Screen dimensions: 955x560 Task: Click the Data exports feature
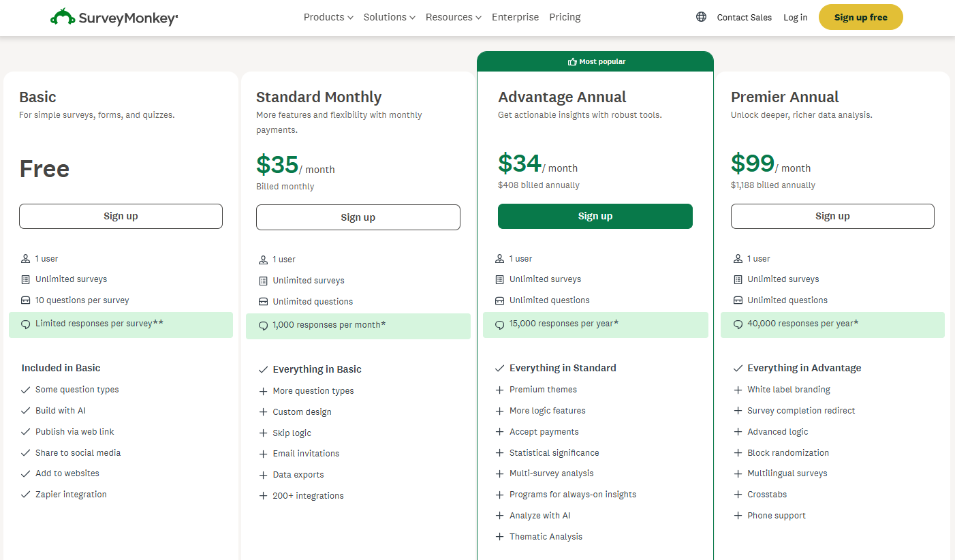(298, 475)
